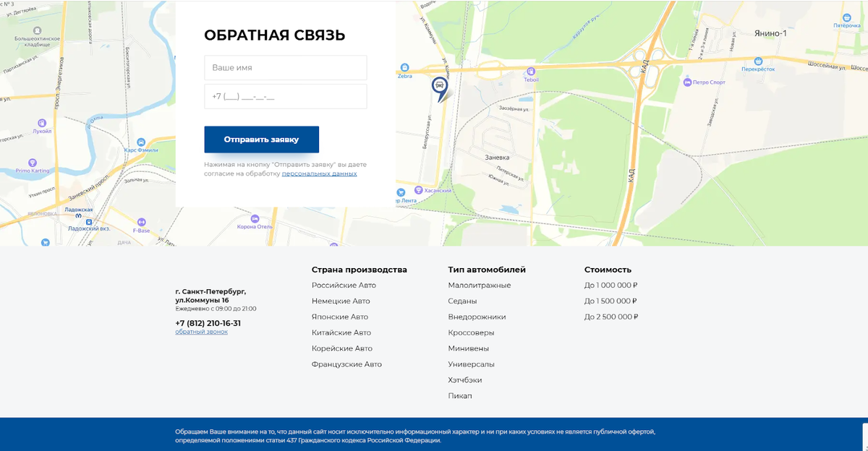Open the Петро Спорт hotel marker
Screen dimensions: 868x451
tap(686, 82)
